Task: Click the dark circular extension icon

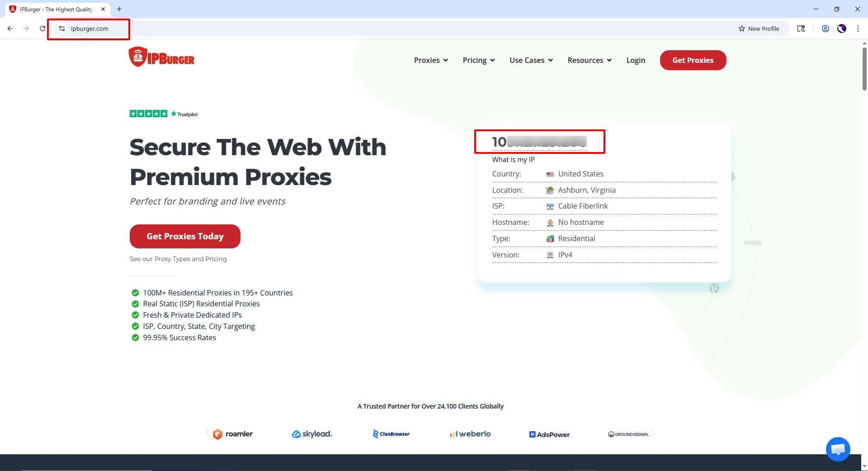Action: coord(842,29)
